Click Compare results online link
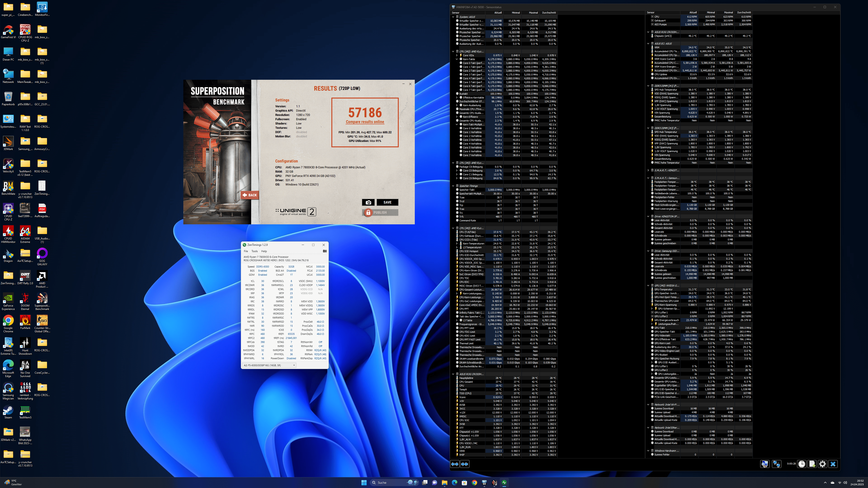This screenshot has width=868, height=488. click(365, 122)
